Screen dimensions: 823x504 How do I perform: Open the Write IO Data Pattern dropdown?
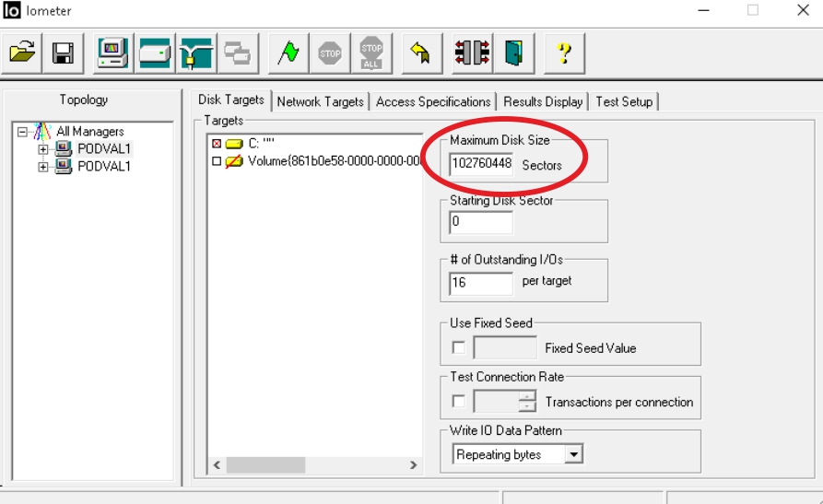pos(573,454)
